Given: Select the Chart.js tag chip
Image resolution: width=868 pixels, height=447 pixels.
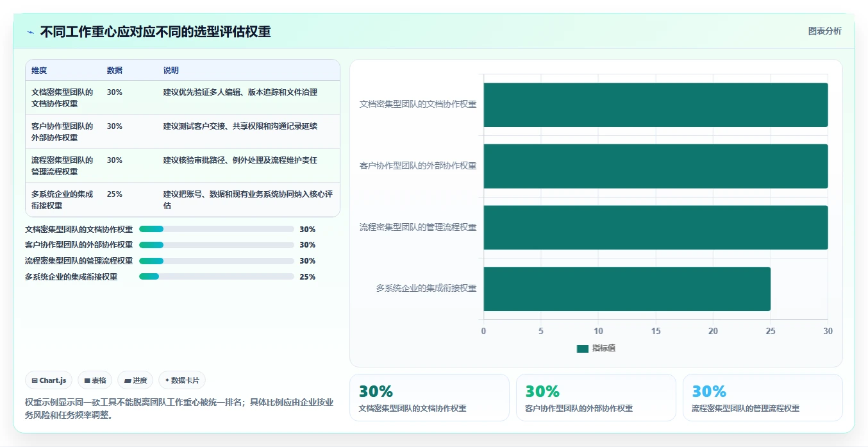Looking at the screenshot, I should tap(49, 380).
